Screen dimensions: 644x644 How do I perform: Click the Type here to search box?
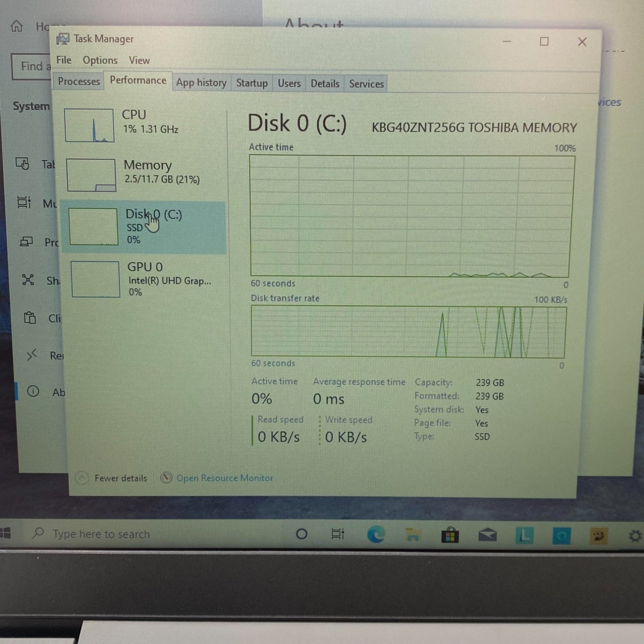click(102, 534)
